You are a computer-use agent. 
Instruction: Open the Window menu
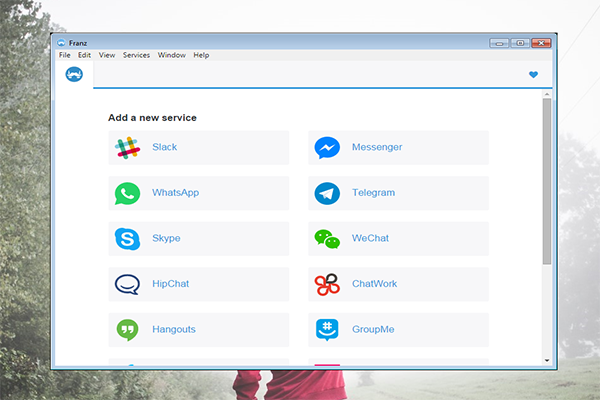pyautogui.click(x=171, y=55)
